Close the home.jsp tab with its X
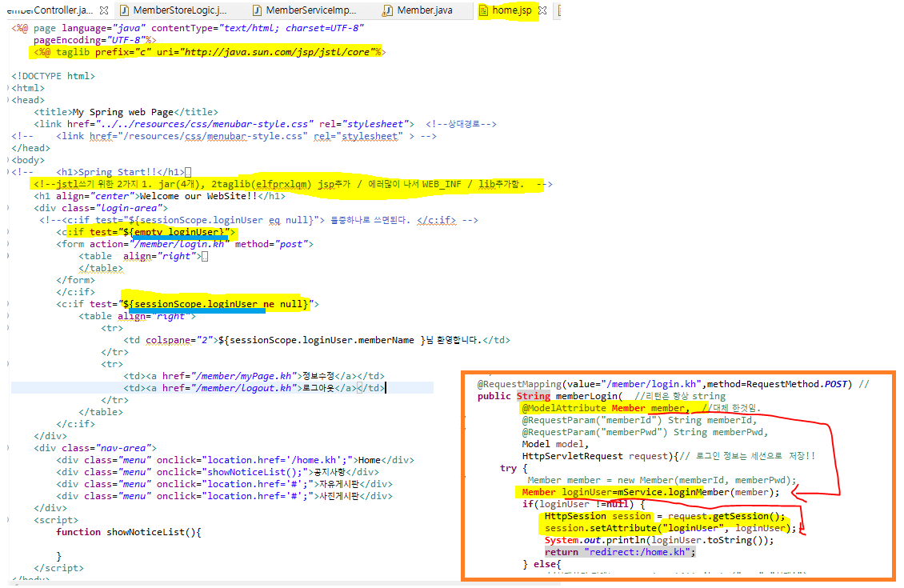Screen dimensions: 904x588 coord(542,10)
